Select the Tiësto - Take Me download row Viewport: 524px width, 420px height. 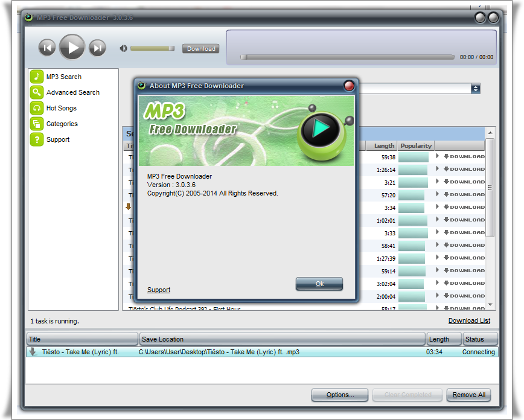pos(263,352)
